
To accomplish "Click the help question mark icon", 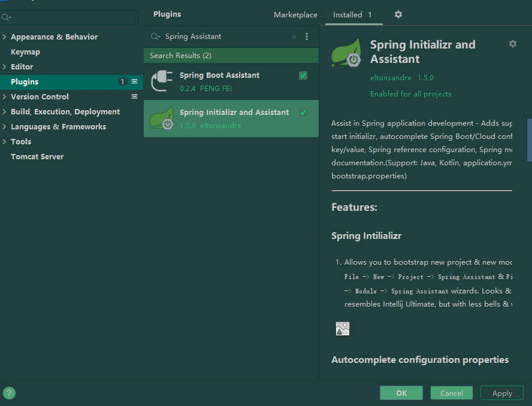I will point(9,393).
